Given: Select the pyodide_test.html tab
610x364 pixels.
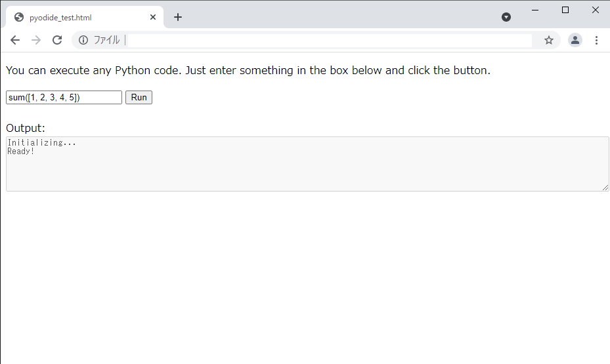Looking at the screenshot, I should click(x=85, y=17).
